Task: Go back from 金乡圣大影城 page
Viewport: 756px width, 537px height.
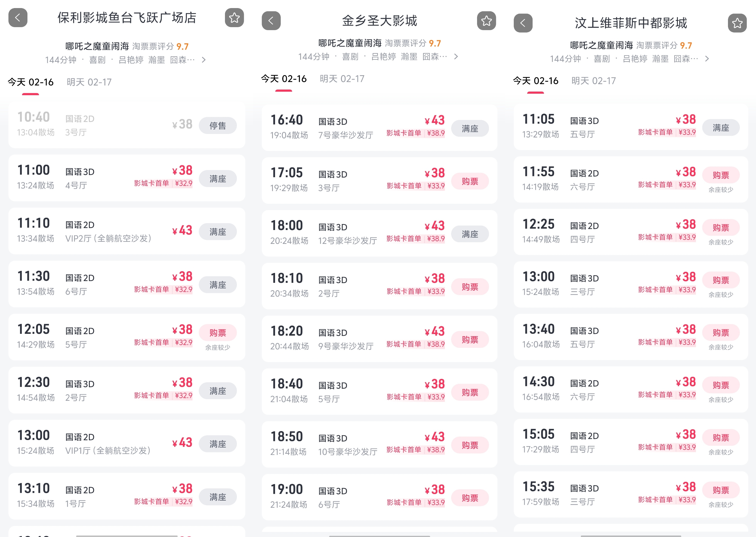Action: point(271,21)
